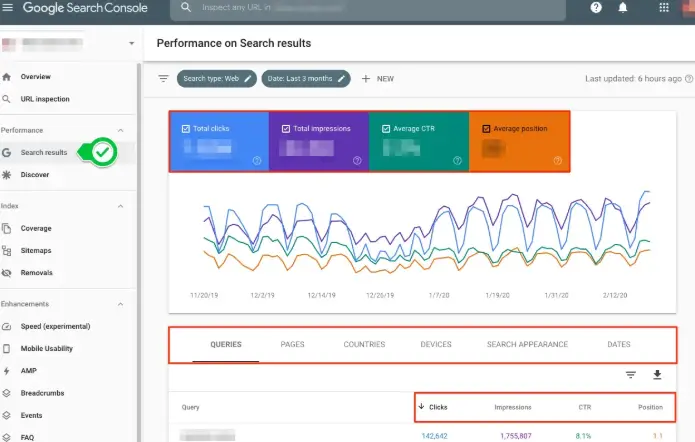The height and width of the screenshot is (442, 695).
Task: Click the URL inspection magnifier icon
Action: click(x=6, y=99)
